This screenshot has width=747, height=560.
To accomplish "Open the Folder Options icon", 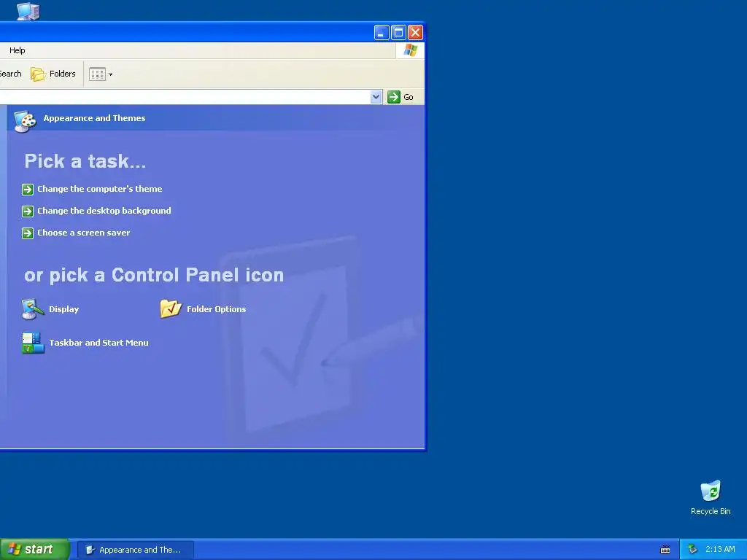I will [x=171, y=309].
